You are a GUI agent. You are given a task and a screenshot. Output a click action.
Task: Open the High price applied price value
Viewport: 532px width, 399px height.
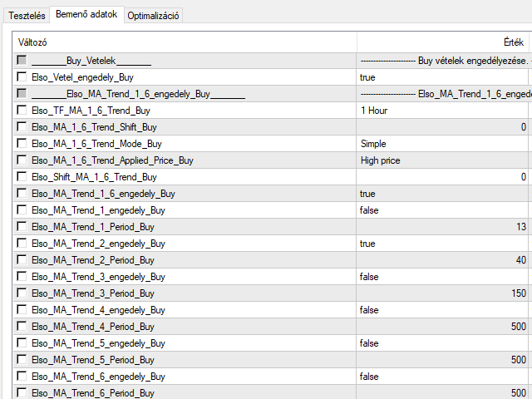coord(442,160)
